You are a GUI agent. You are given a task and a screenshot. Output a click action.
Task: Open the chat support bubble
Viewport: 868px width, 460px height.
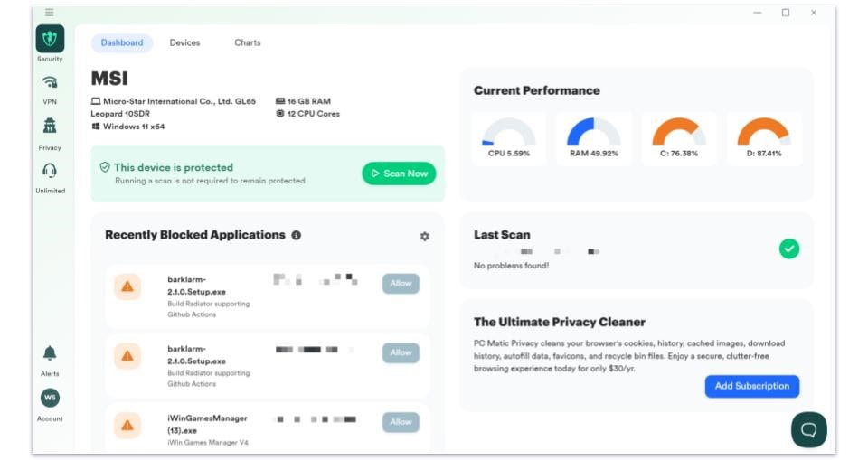pos(808,429)
